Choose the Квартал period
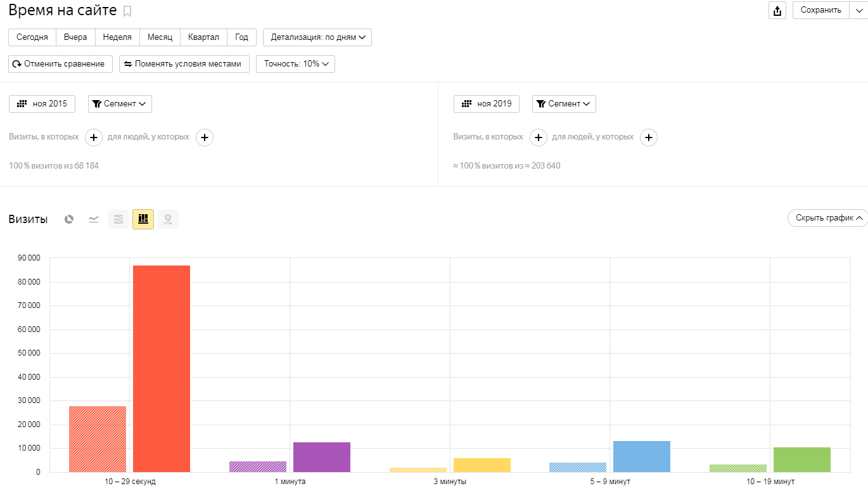This screenshot has height=493, width=868. pos(203,37)
